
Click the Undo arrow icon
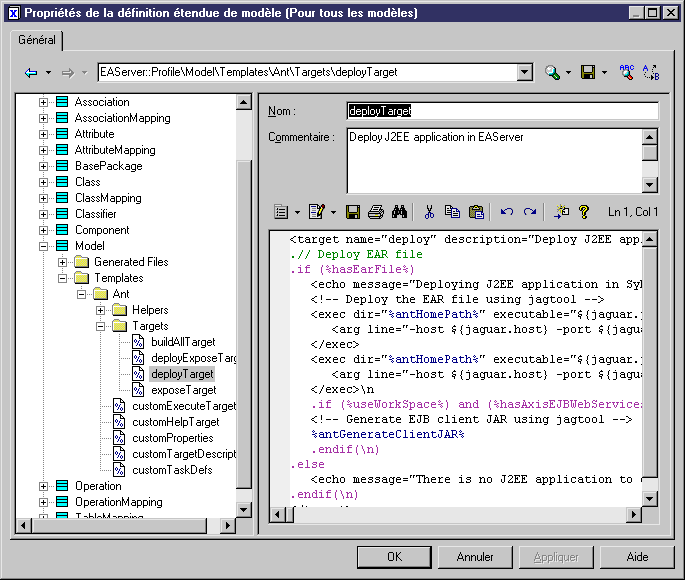pos(507,212)
